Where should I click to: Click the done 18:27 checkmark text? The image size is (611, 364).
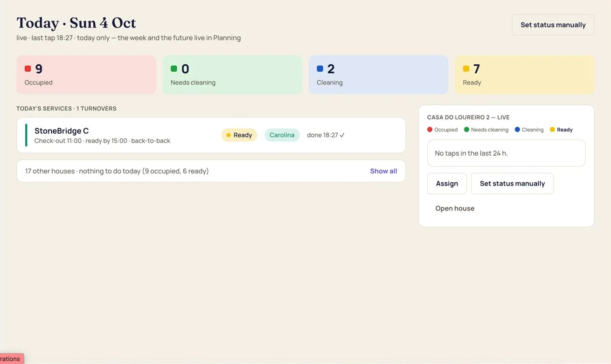(326, 135)
